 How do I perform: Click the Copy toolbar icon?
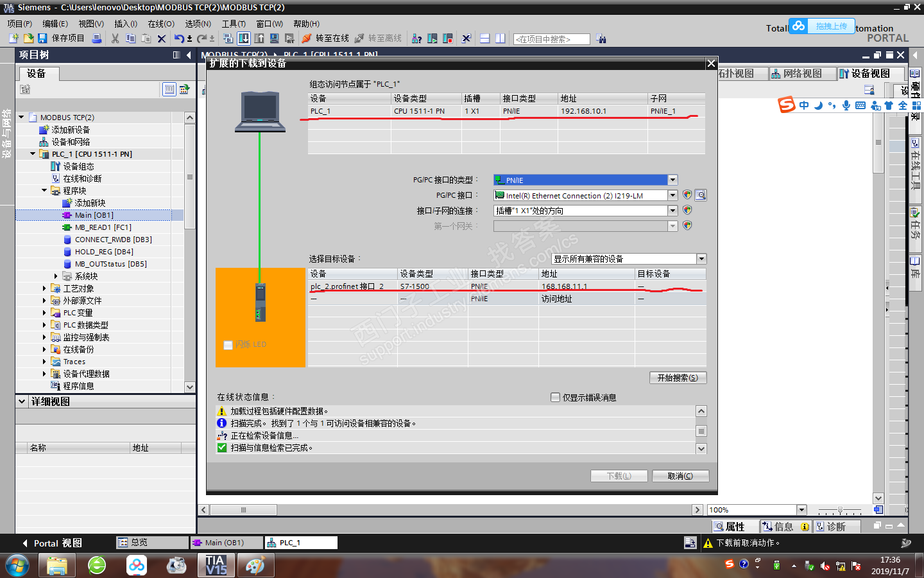click(130, 39)
